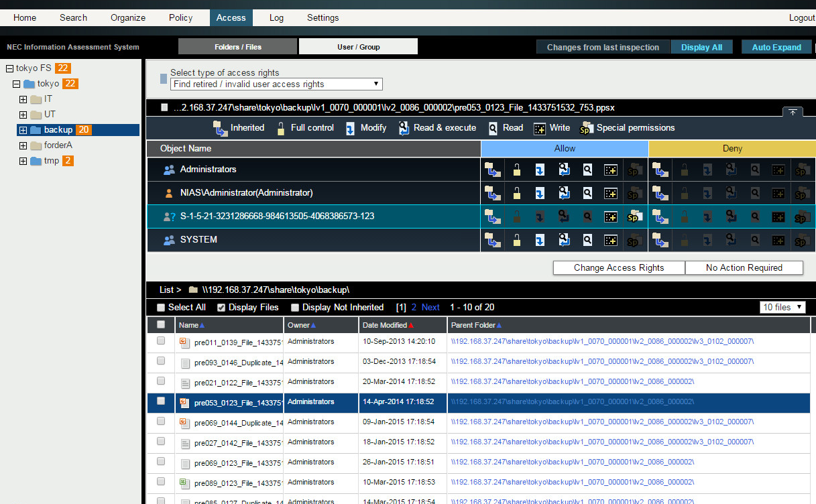The width and height of the screenshot is (816, 504).
Task: Click the collapse panel arrow above permissions table
Action: (792, 113)
